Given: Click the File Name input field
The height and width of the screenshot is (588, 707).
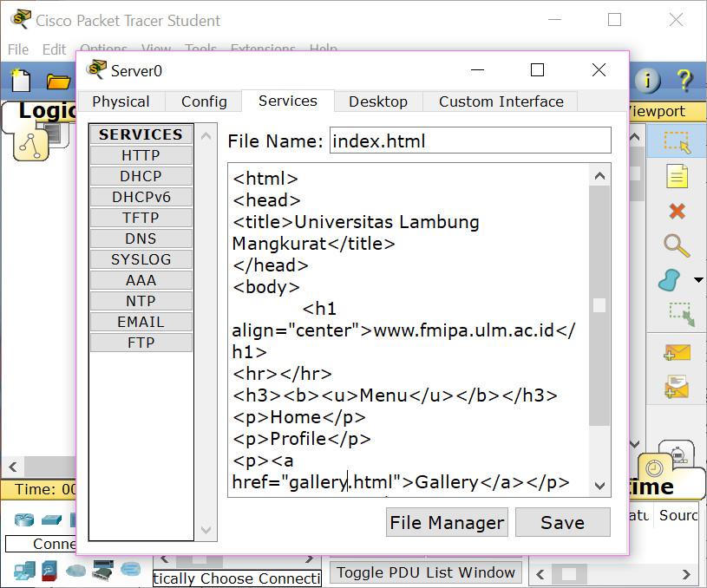Looking at the screenshot, I should pos(470,140).
